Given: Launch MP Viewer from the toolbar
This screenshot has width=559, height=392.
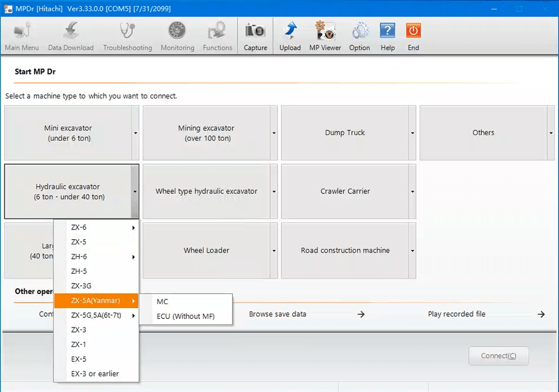Looking at the screenshot, I should tap(325, 31).
